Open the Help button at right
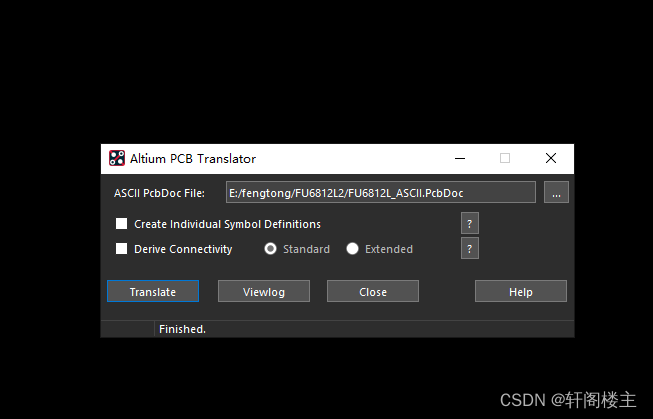Viewport: 653px width, 419px height. point(521,291)
